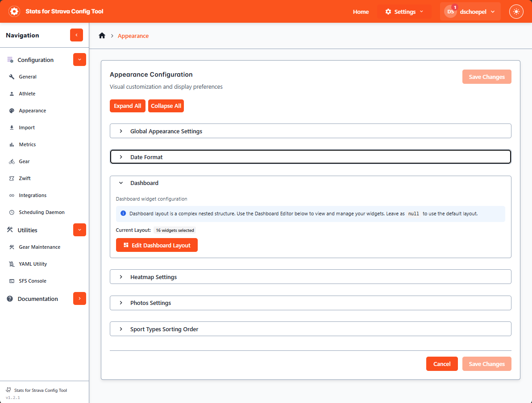Click the YAML Utility icon
This screenshot has height=403, width=532.
(x=12, y=263)
